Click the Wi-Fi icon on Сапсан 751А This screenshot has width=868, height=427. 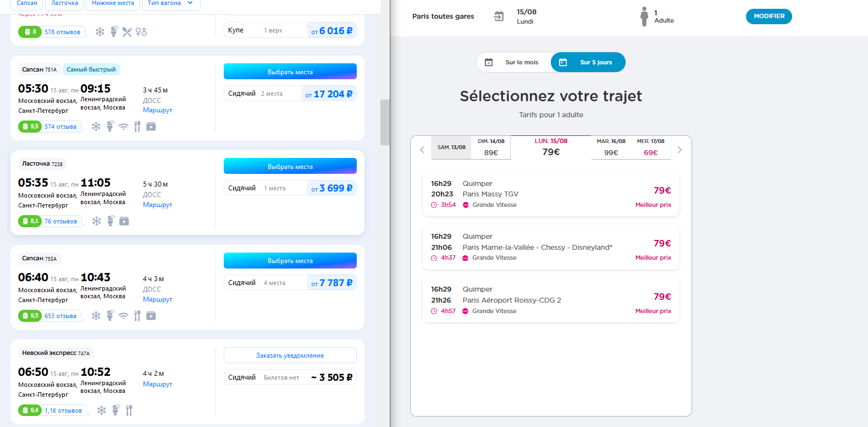click(123, 127)
